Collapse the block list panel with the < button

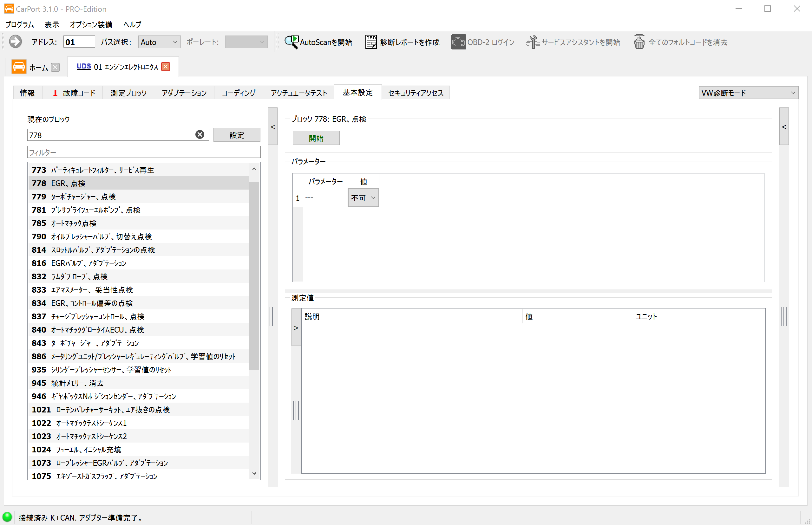click(x=272, y=126)
